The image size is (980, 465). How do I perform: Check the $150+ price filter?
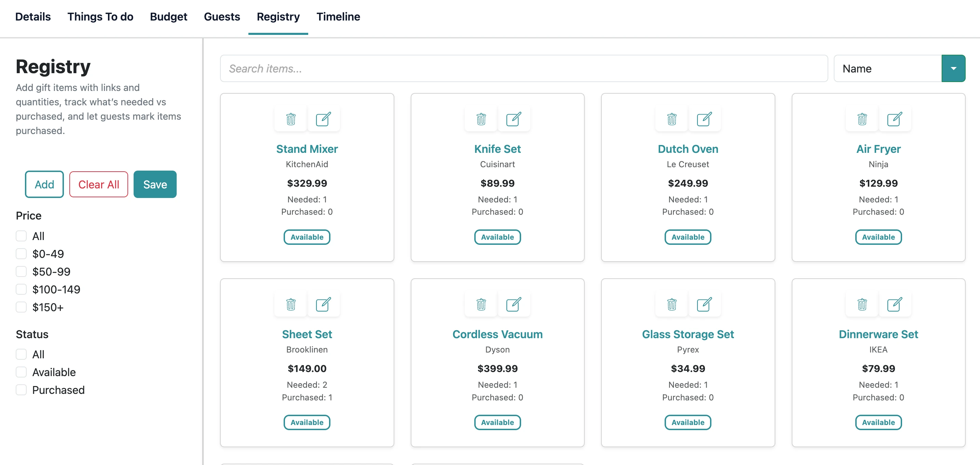[x=21, y=307]
